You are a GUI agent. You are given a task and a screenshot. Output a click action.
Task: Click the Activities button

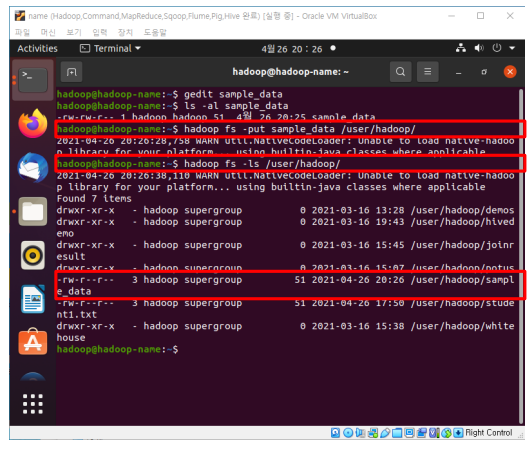click(37, 49)
